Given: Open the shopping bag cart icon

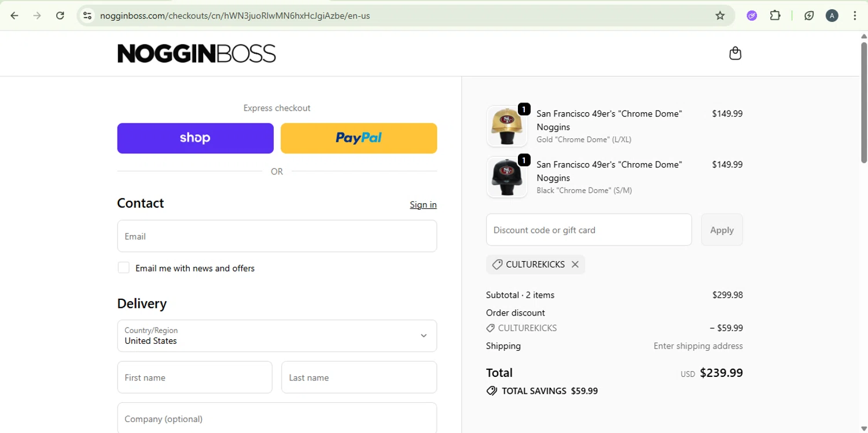Looking at the screenshot, I should pos(735,53).
